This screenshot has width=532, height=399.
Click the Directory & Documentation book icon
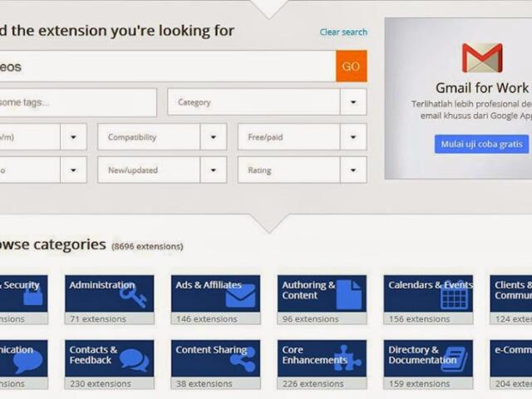[x=456, y=360]
